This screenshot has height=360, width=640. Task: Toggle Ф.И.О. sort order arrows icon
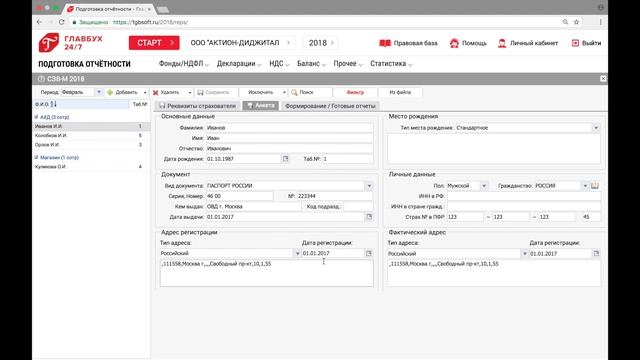tap(53, 104)
